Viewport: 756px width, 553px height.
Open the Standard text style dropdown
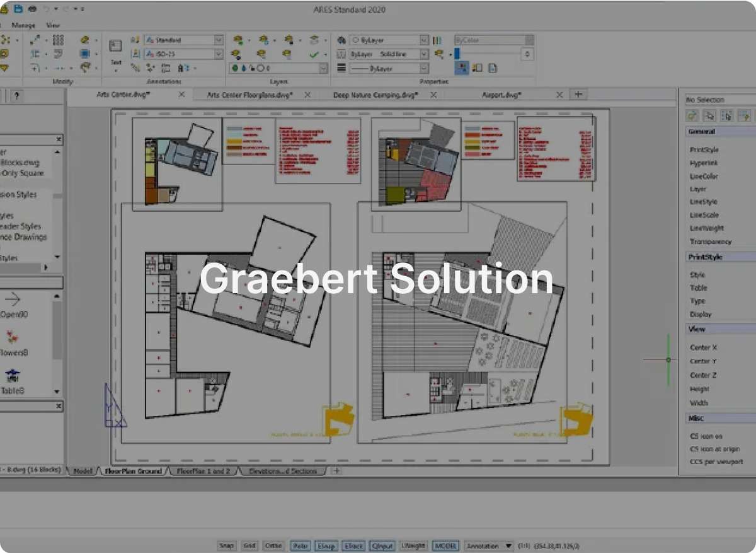[x=184, y=40]
